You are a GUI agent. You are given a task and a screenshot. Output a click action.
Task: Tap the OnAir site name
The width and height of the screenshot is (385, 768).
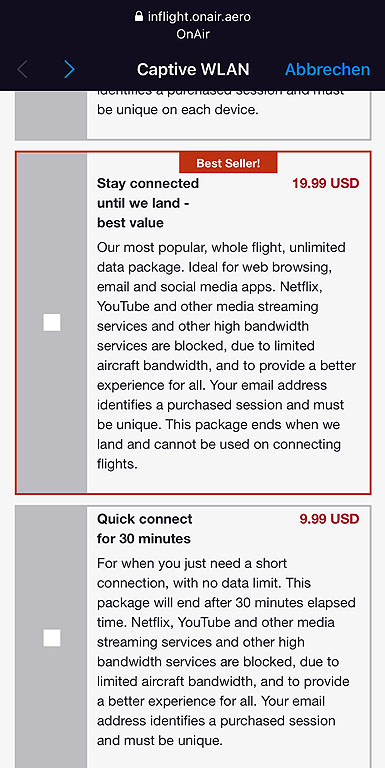[192, 35]
